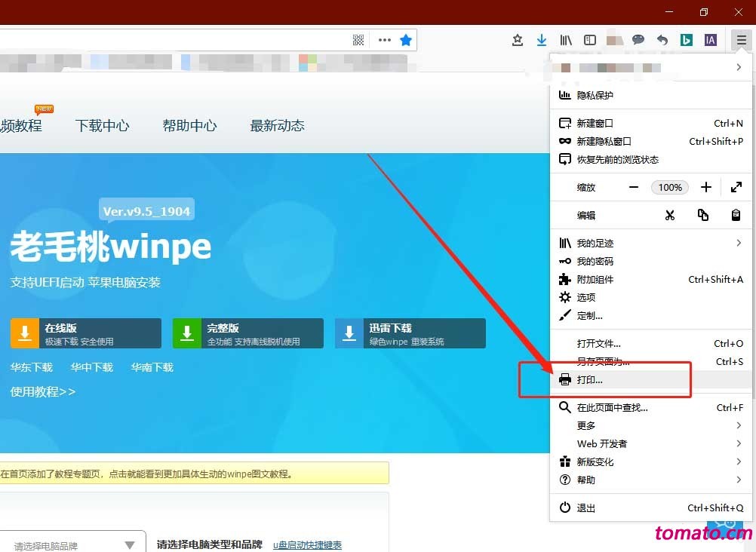Click 完整版 download button
Image resolution: width=756 pixels, height=552 pixels.
(248, 333)
